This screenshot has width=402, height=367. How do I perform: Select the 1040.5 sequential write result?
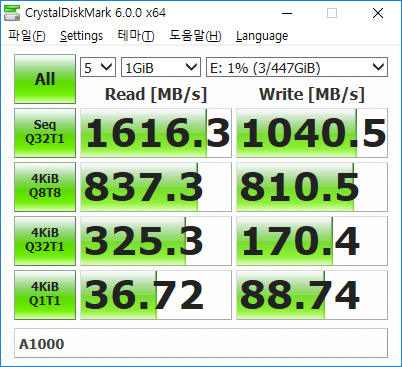(x=312, y=133)
